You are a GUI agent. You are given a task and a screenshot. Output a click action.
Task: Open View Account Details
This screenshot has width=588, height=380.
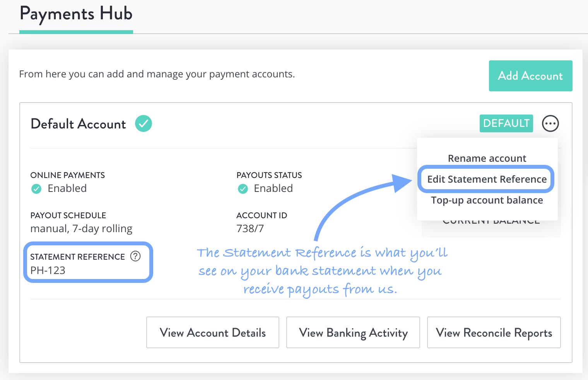(x=213, y=332)
